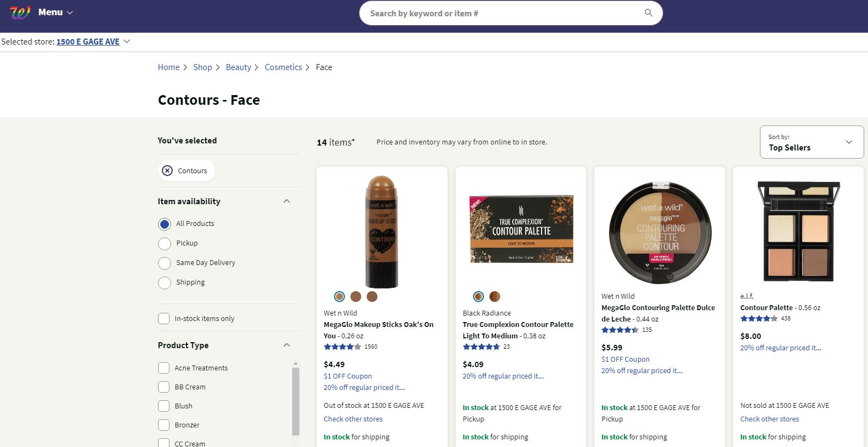Click Check other stores under MegaGlo Makeup Sticks
Viewport: 868px width, 447px height.
(x=353, y=419)
